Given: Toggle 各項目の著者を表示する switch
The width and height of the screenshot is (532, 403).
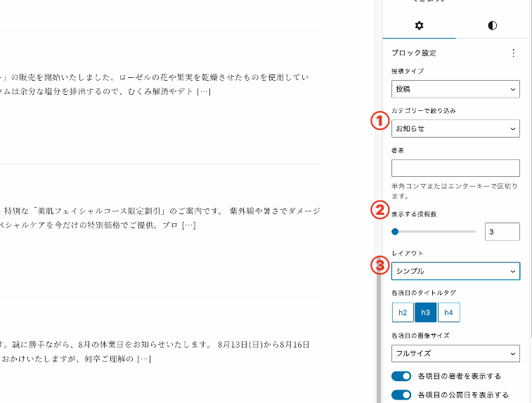Looking at the screenshot, I should coord(401,376).
